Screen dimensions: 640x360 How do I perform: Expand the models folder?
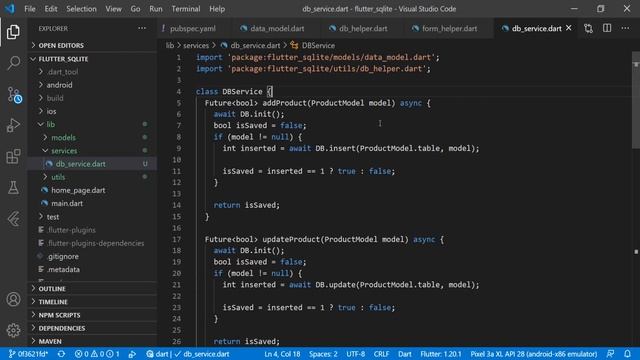click(63, 138)
